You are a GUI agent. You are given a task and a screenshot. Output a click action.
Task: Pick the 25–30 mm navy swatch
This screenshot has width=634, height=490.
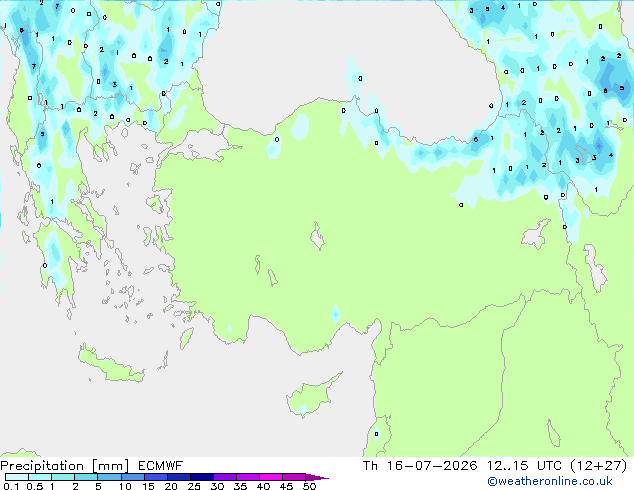201,477
